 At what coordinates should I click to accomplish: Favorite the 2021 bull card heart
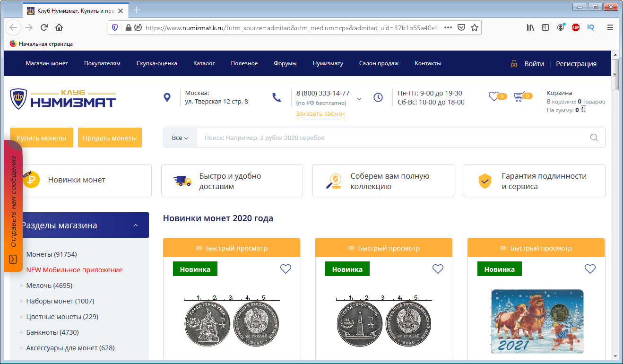pos(590,269)
